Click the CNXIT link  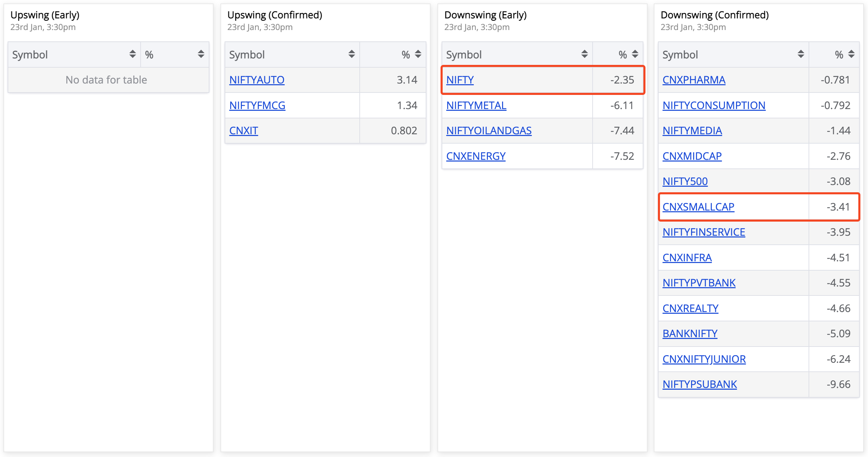[x=244, y=130]
